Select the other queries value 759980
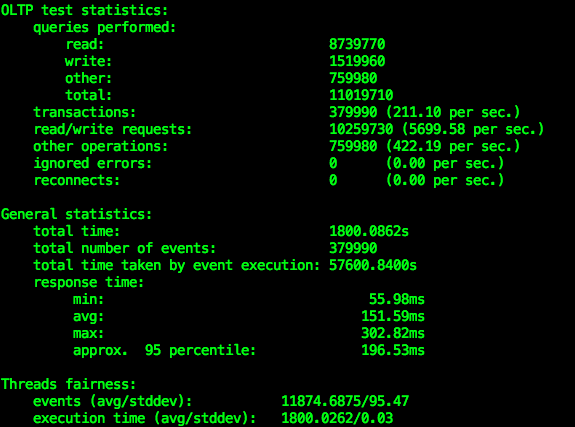This screenshot has height=427, width=575. (353, 78)
